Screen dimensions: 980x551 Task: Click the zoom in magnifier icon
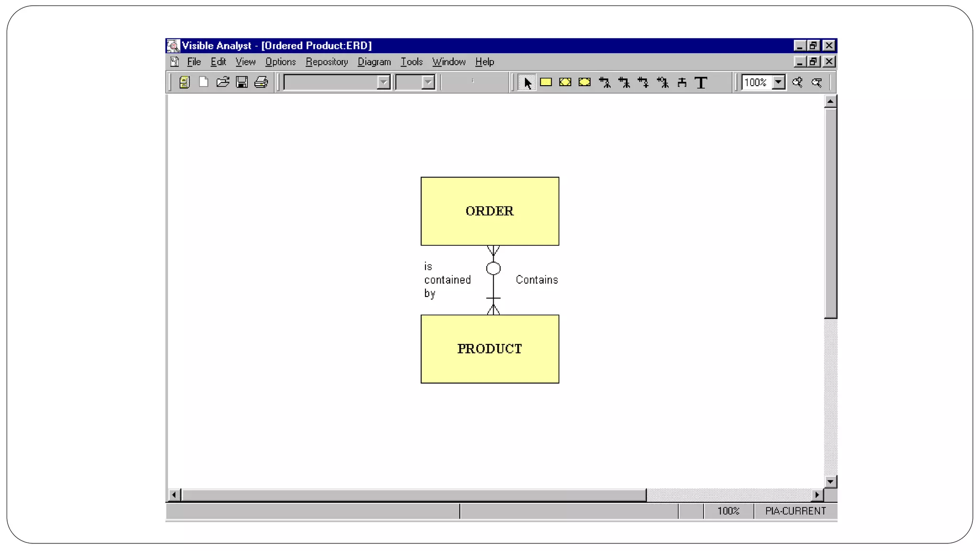click(x=797, y=82)
